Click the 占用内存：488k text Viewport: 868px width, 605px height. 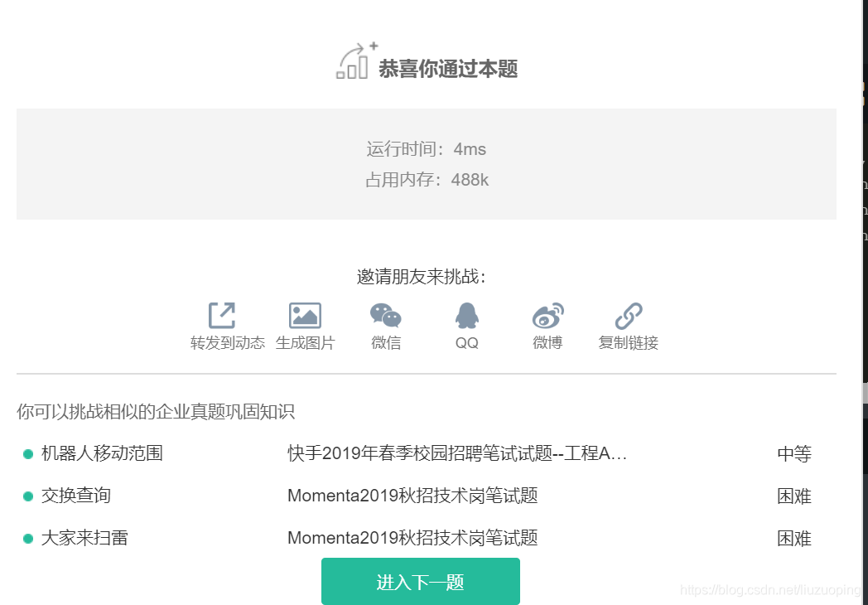click(427, 180)
